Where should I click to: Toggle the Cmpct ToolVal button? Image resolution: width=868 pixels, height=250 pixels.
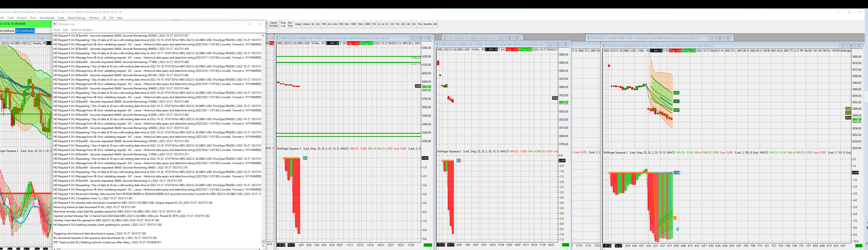point(273,24)
